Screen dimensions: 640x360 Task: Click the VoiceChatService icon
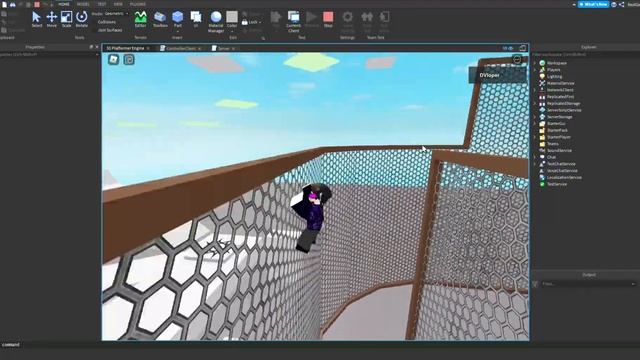pos(542,171)
